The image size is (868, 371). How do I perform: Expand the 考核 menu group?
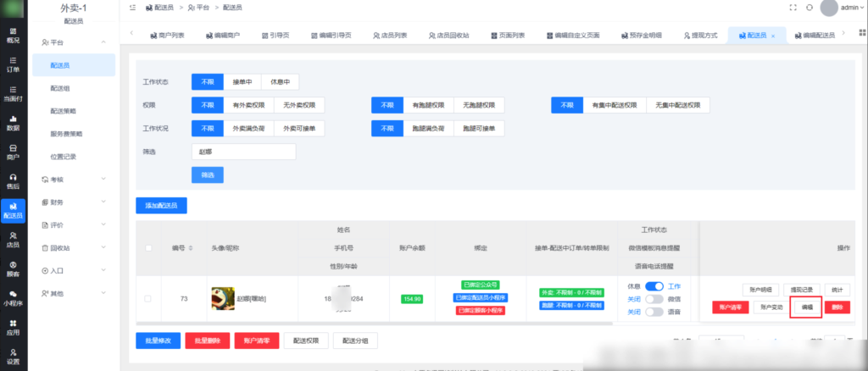75,179
